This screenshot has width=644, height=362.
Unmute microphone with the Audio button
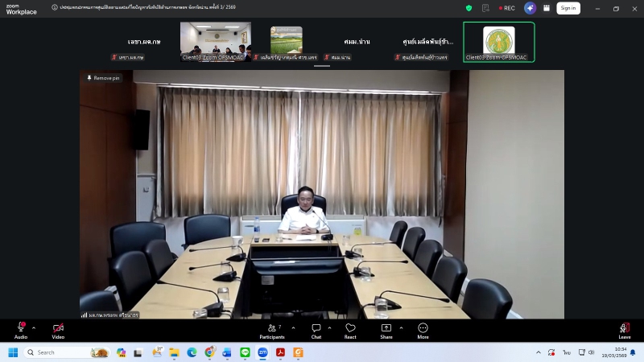21,328
